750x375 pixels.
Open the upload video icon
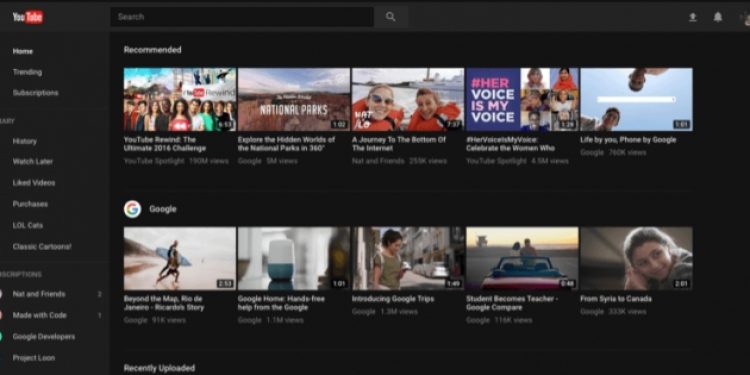click(x=692, y=17)
